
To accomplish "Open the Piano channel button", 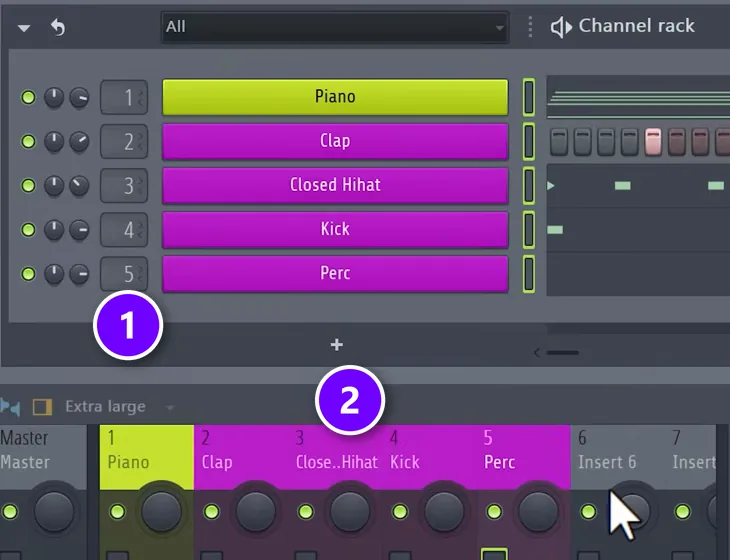I will [335, 97].
